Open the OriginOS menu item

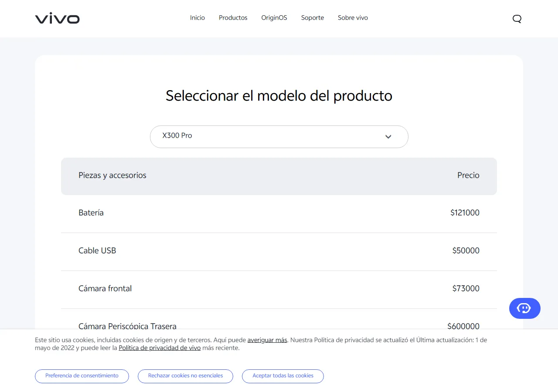click(274, 18)
